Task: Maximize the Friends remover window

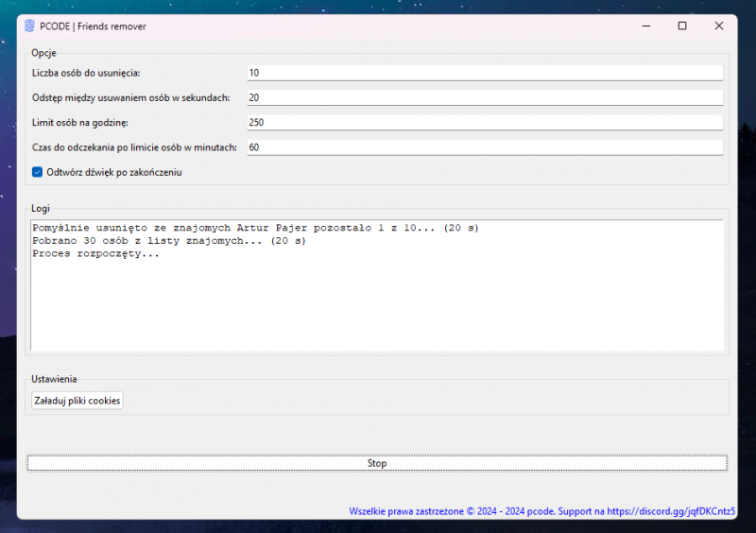Action: click(682, 26)
